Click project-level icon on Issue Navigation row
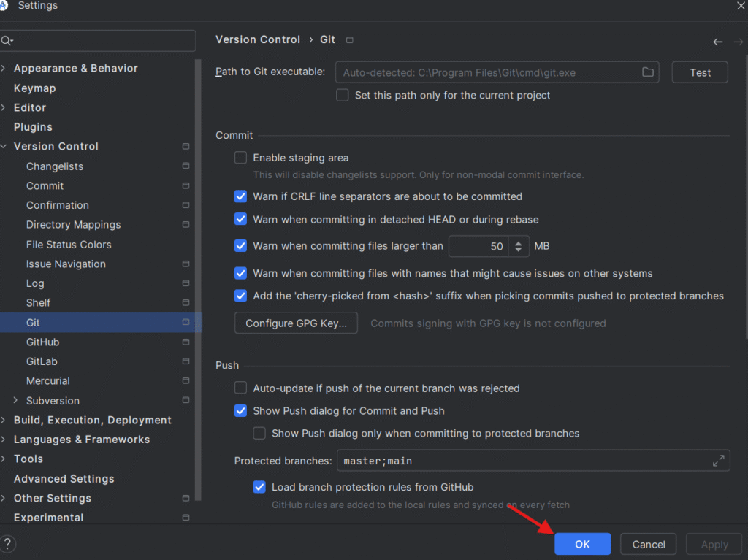This screenshot has width=748, height=560. tap(186, 264)
